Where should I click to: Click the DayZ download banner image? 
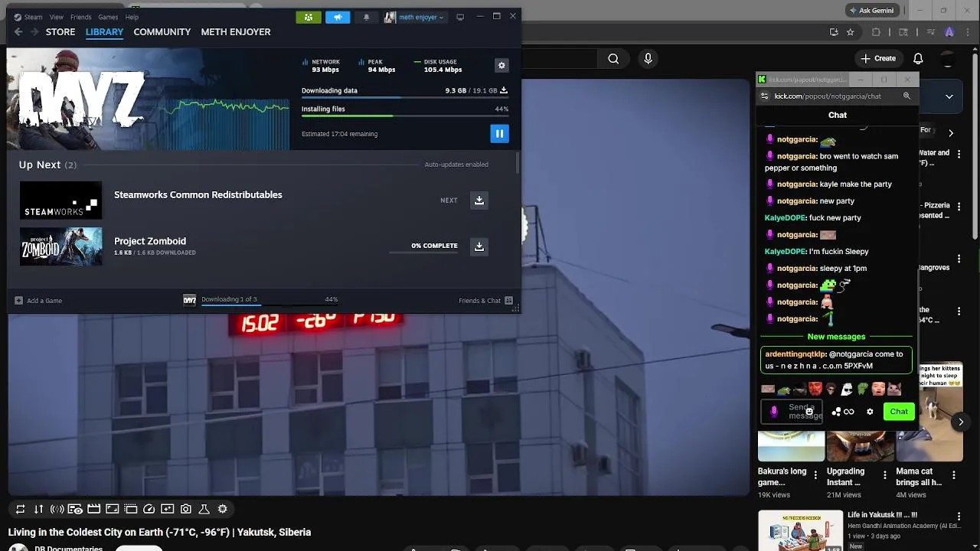148,99
